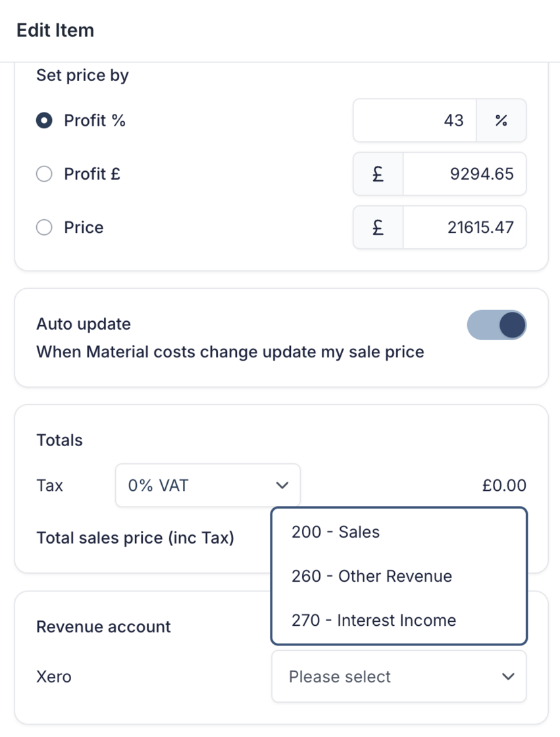Choose 260 - Other Revenue option
Image resolution: width=560 pixels, height=737 pixels.
(x=372, y=576)
